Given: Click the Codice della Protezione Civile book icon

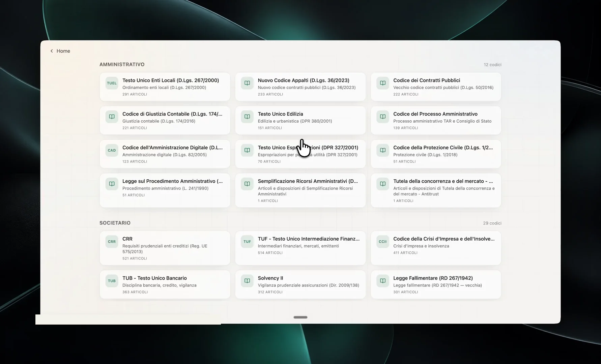Looking at the screenshot, I should [x=383, y=151].
